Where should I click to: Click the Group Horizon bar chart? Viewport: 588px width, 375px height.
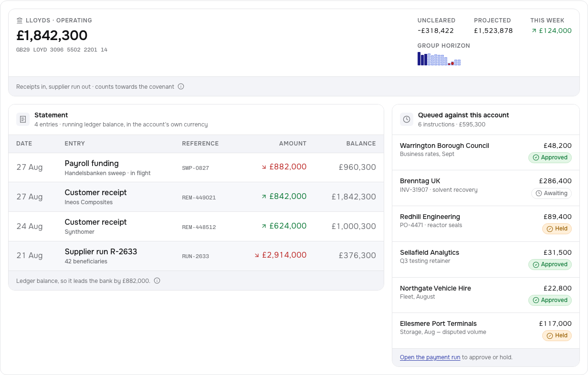coord(439,59)
